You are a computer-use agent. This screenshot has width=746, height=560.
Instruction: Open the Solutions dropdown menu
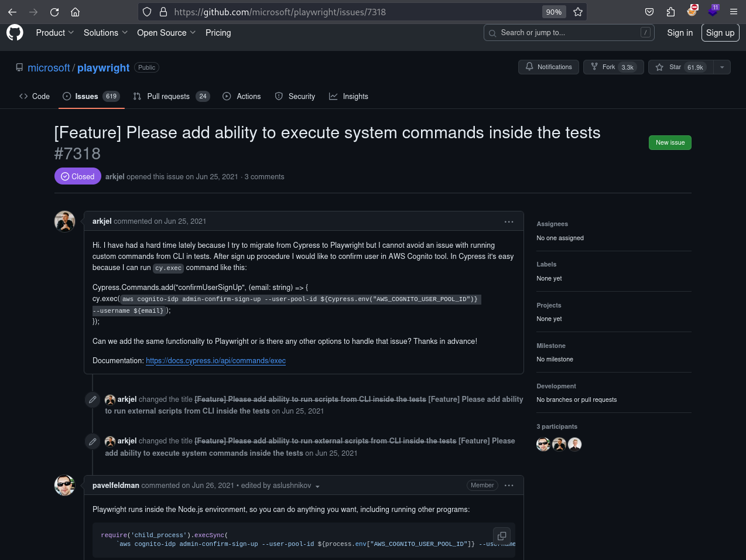(x=105, y=33)
